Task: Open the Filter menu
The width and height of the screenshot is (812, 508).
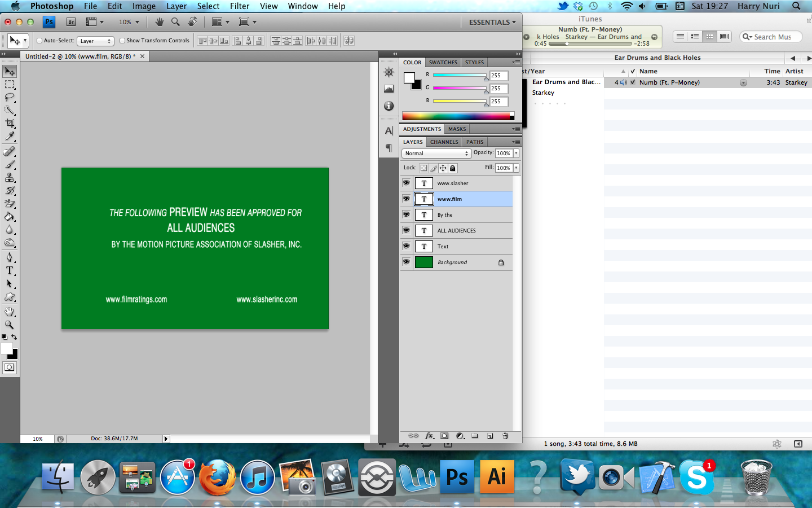Action: point(240,6)
